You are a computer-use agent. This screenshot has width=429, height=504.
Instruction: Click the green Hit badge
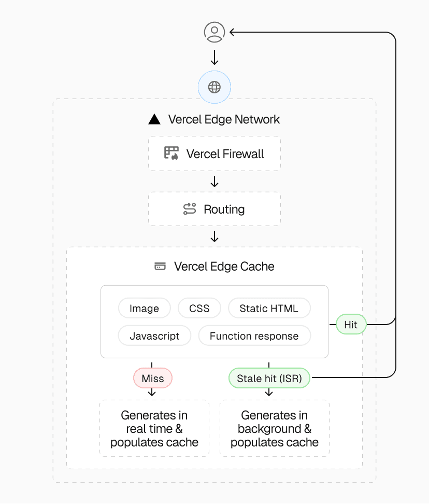pyautogui.click(x=351, y=325)
